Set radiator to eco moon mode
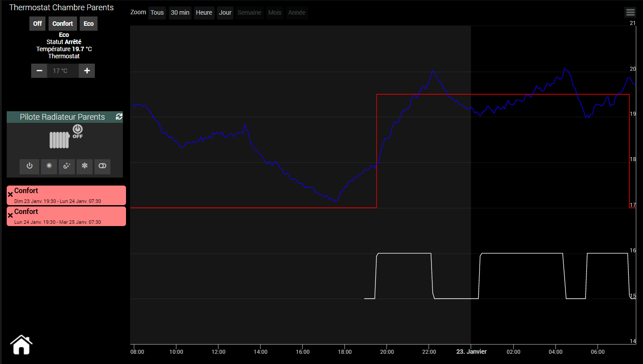The image size is (643, 364). pos(67,166)
